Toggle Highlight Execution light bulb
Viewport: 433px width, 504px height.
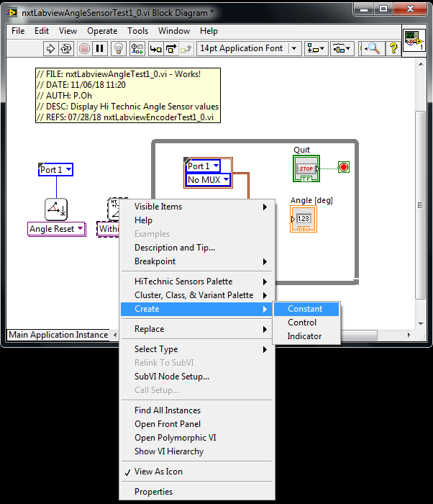[119, 48]
